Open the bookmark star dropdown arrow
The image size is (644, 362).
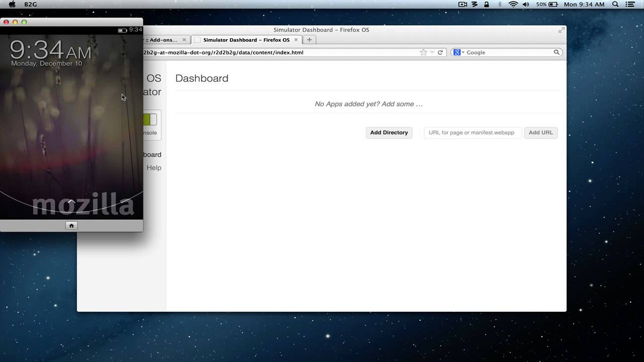[x=432, y=52]
